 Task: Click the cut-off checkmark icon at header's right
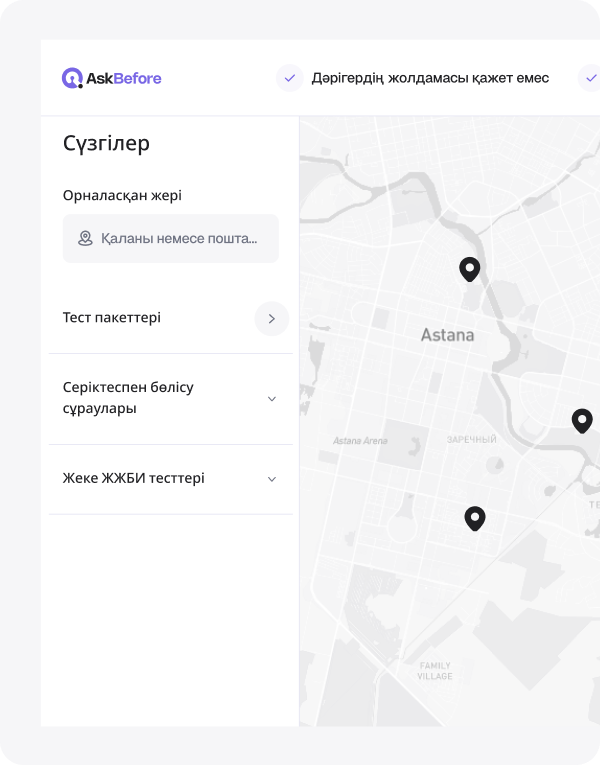pos(589,78)
